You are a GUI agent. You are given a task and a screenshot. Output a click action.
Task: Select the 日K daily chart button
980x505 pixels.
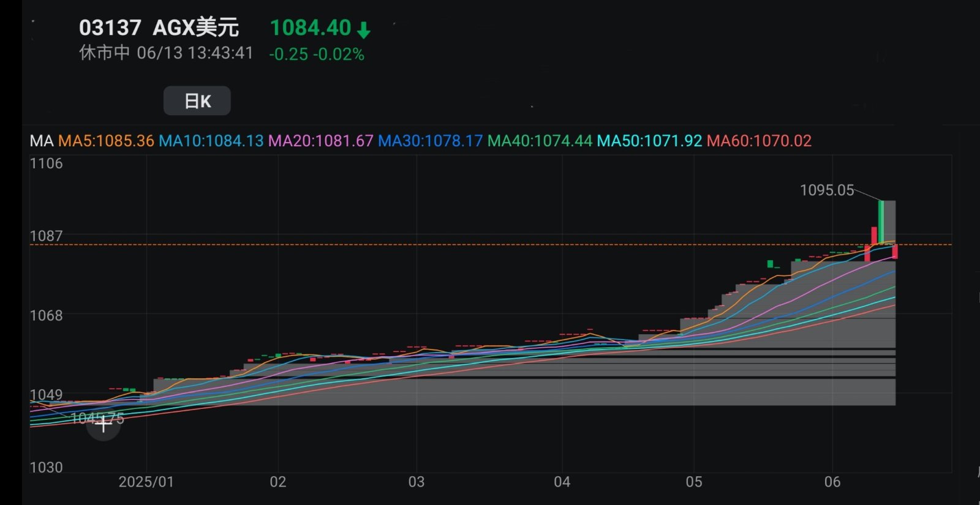197,101
